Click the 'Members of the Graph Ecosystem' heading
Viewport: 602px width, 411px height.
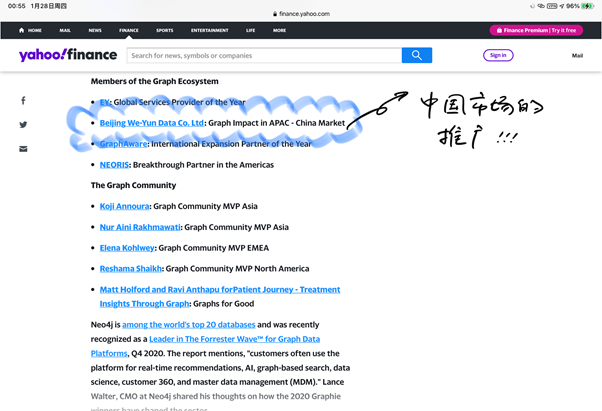[x=154, y=81]
